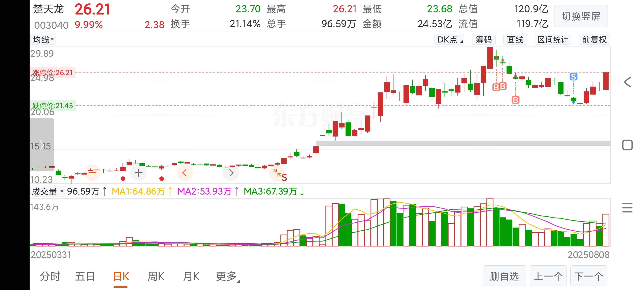Switch to 分时 tab
Screen dimensions: 644x290
(x=50, y=277)
